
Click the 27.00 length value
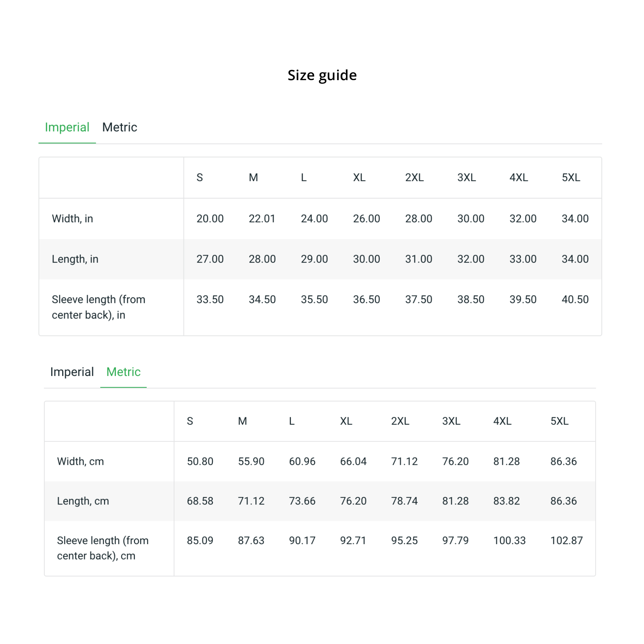tap(210, 259)
